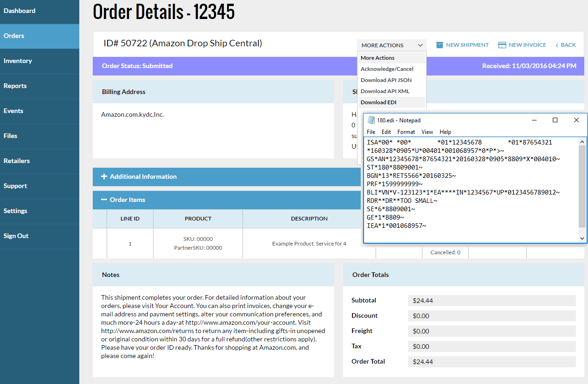
Task: Click the DESCRIPTION column header
Action: pos(309,219)
